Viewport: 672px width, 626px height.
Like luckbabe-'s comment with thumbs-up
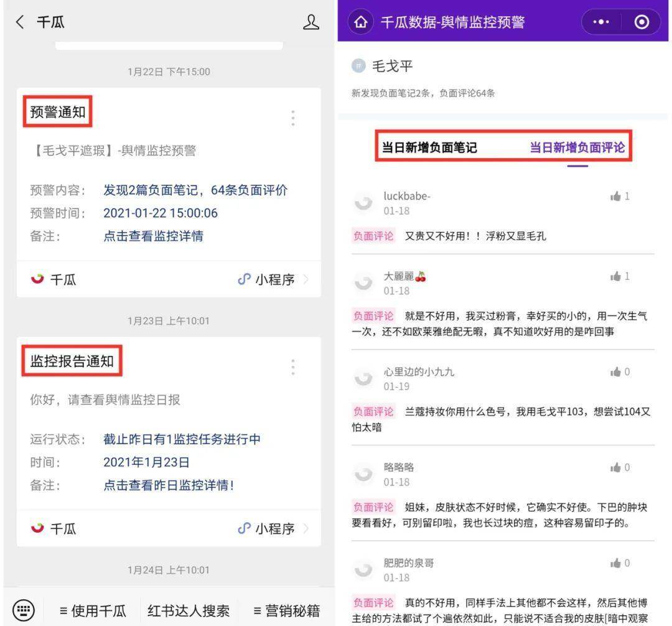click(615, 196)
